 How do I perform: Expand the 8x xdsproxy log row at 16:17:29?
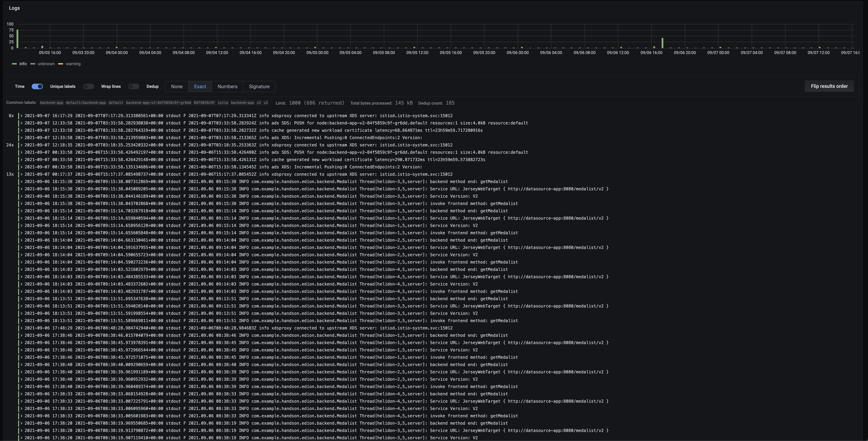[x=22, y=116]
